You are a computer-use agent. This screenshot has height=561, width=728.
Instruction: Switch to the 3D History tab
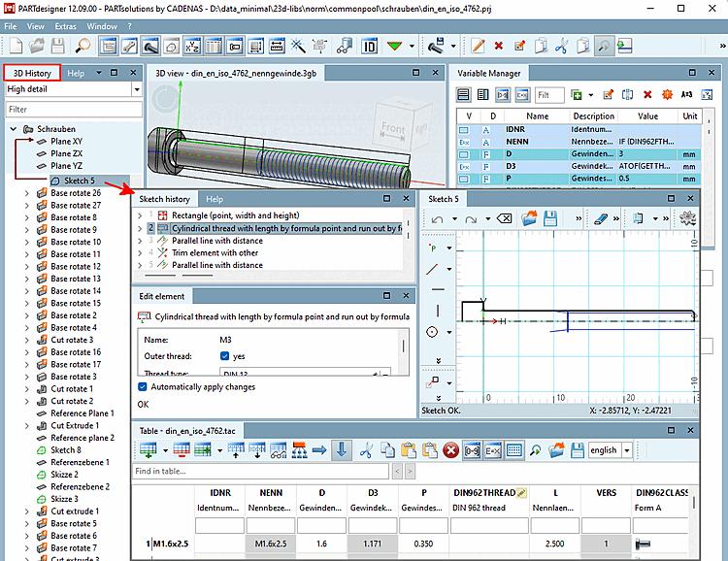32,73
